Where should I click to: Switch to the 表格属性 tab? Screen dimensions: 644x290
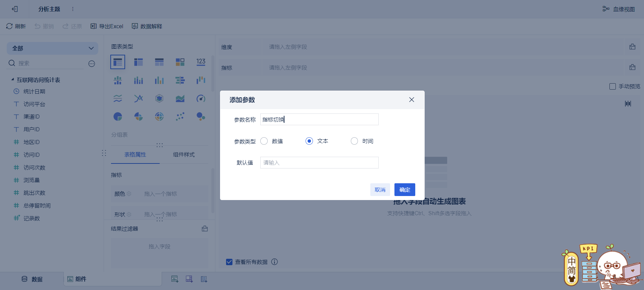tap(135, 155)
